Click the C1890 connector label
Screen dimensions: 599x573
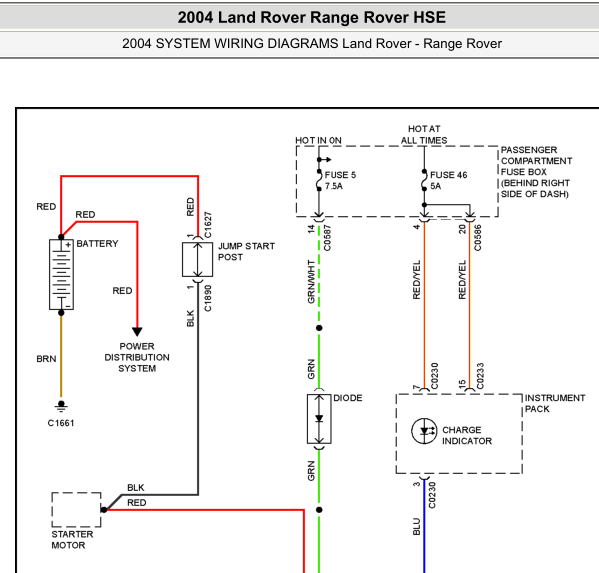208,298
